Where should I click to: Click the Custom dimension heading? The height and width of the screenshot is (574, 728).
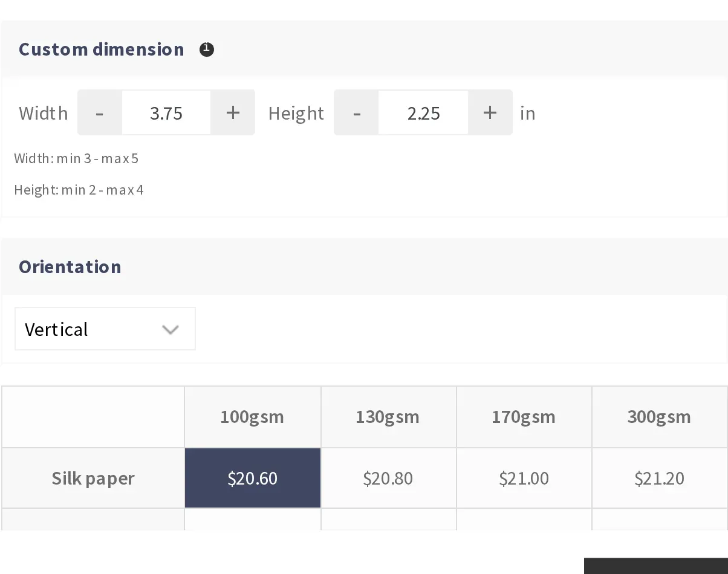102,49
